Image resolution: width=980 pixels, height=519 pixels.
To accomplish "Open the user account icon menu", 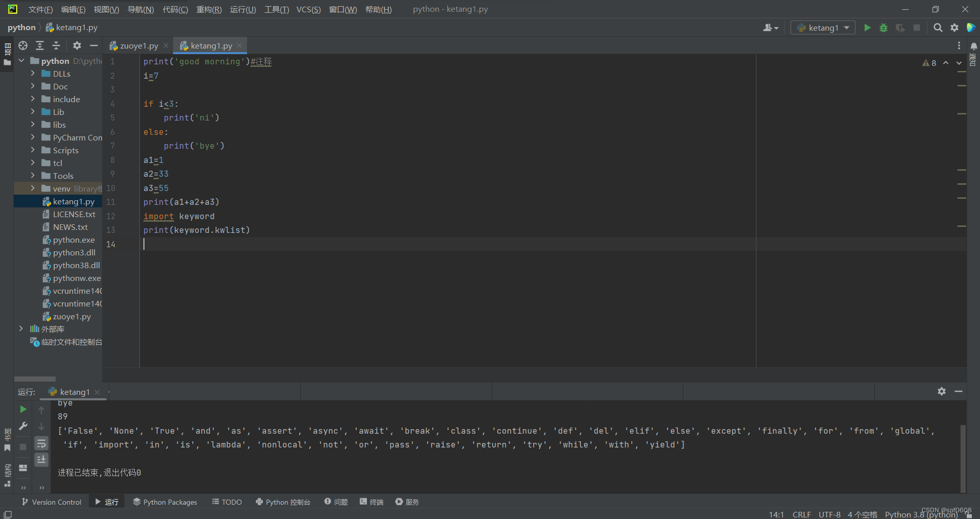I will click(770, 28).
